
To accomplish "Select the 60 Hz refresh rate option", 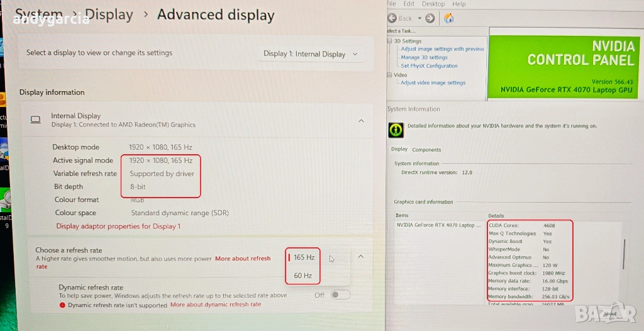I will pos(303,276).
